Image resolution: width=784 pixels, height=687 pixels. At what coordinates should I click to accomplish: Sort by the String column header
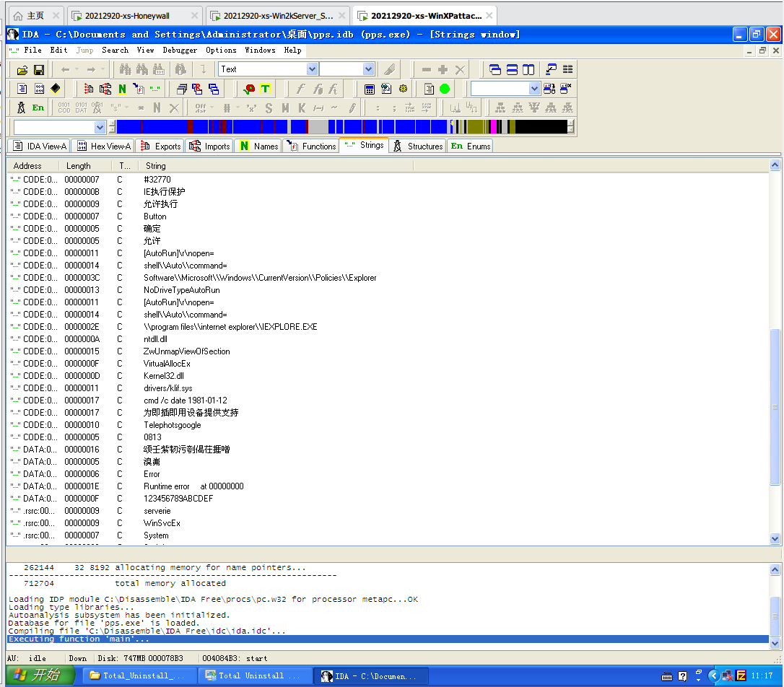276,166
